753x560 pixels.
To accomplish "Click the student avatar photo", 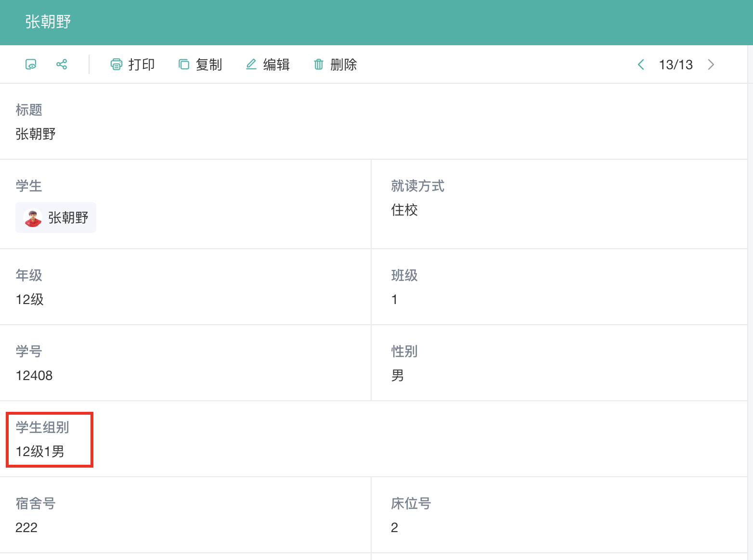I will [x=33, y=218].
